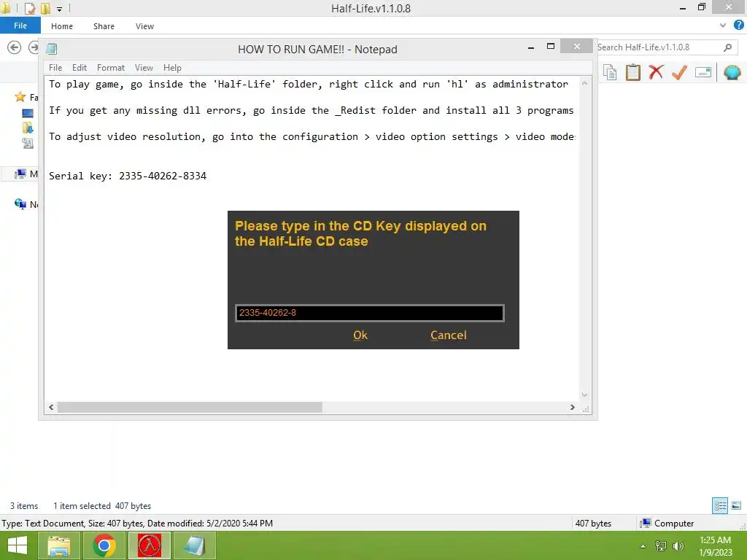Minimize the Notepad window
Image resolution: width=747 pixels, height=560 pixels.
click(531, 47)
